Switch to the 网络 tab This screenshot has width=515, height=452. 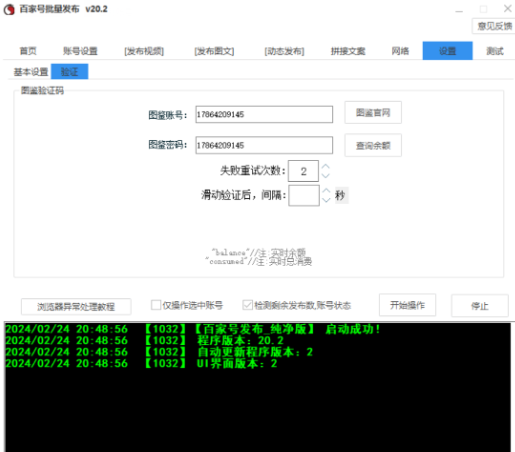[400, 51]
